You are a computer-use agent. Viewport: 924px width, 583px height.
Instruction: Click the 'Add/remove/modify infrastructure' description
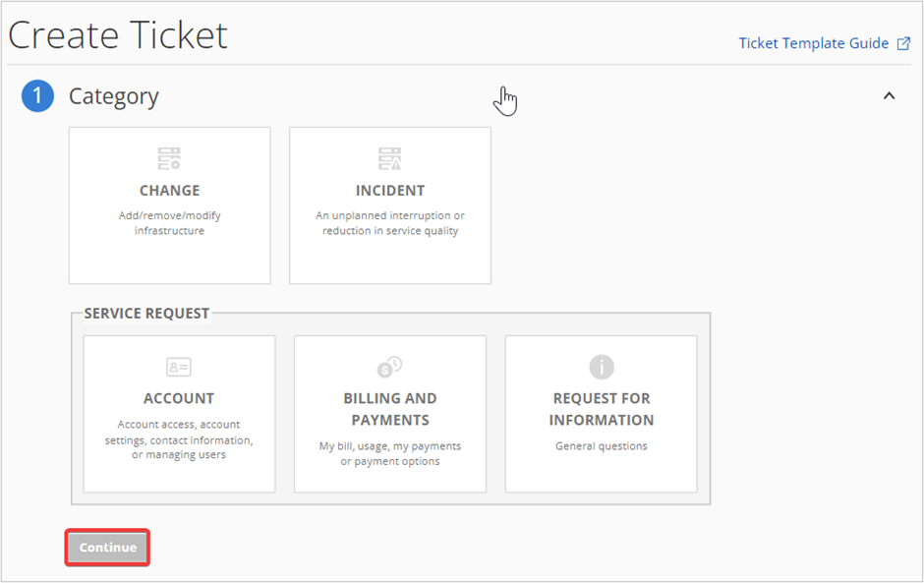(170, 223)
